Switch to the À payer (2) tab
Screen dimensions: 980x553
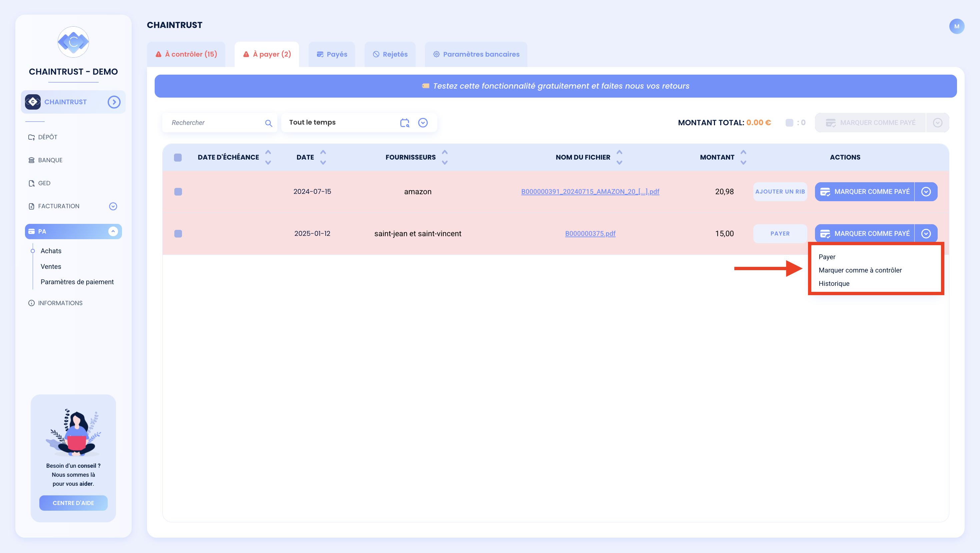267,54
